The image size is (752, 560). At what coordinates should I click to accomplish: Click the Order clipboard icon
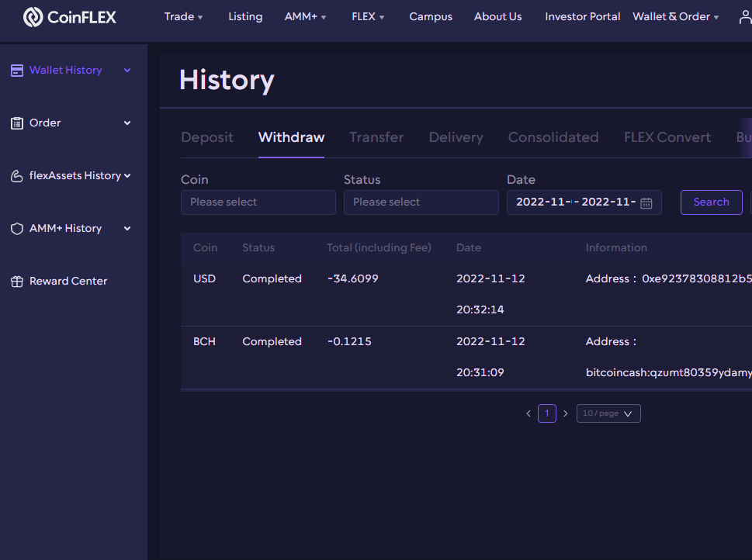point(17,123)
